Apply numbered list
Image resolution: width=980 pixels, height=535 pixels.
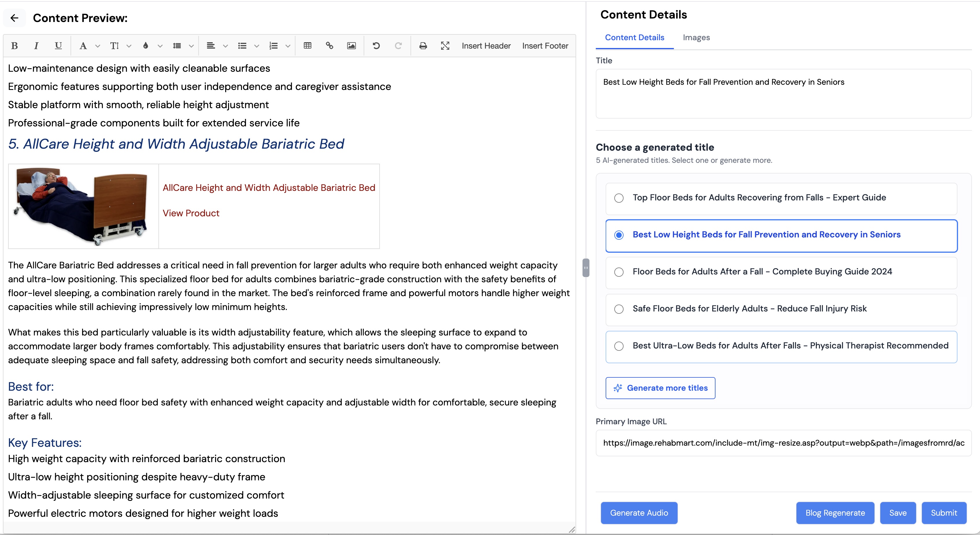pos(273,46)
